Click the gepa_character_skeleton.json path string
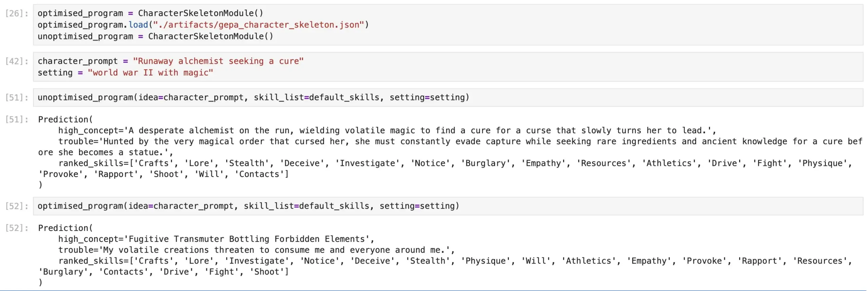The width and height of the screenshot is (868, 291). (258, 25)
